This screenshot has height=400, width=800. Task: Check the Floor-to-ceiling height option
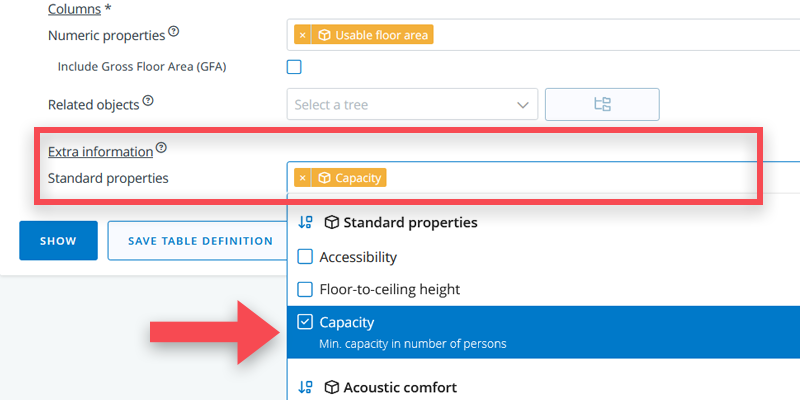306,289
